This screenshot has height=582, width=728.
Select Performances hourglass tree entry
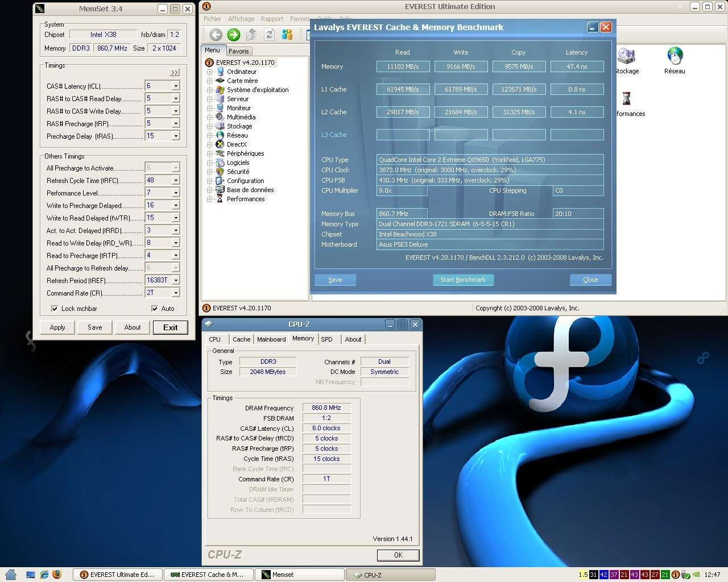246,199
